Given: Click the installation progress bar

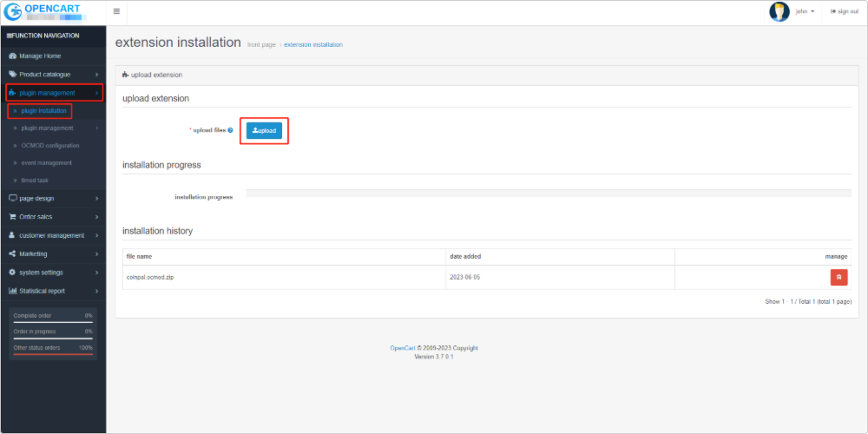Looking at the screenshot, I should coord(549,194).
